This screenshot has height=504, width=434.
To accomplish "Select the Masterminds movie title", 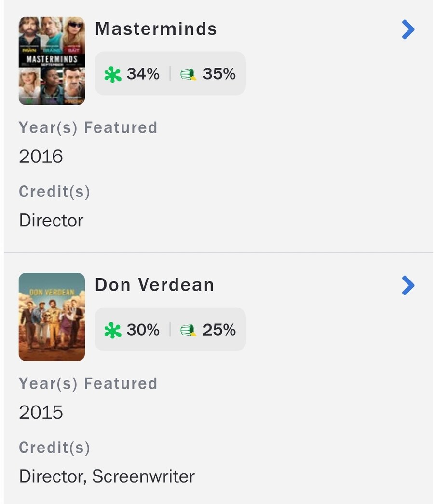I will point(156,29).
